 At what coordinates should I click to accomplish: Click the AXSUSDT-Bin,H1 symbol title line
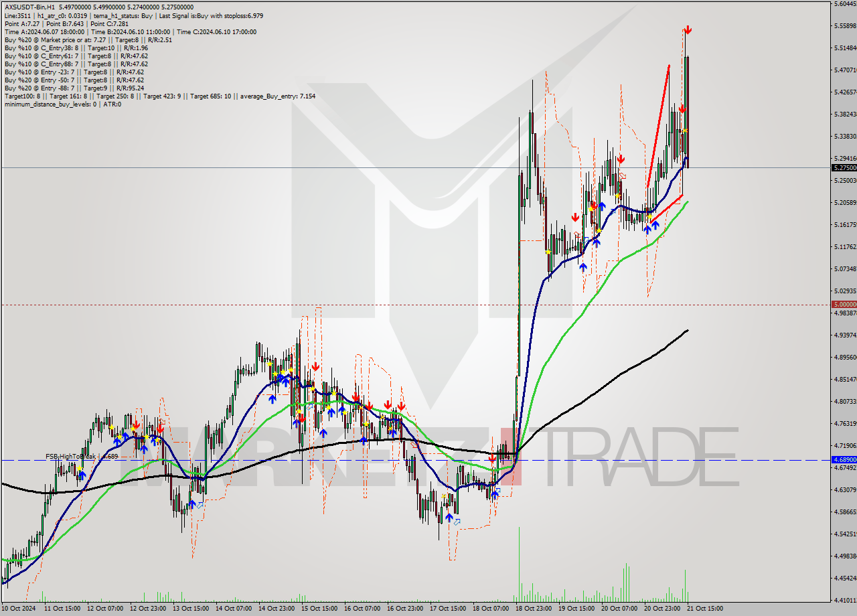pos(99,7)
